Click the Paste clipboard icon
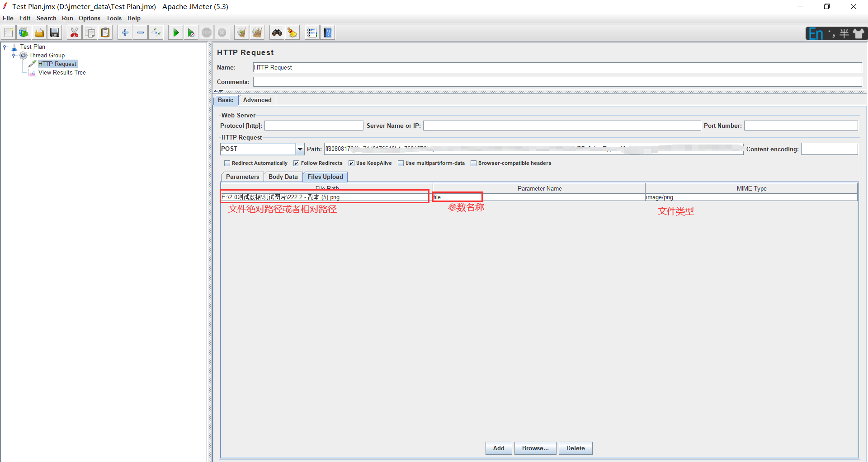 coord(105,33)
